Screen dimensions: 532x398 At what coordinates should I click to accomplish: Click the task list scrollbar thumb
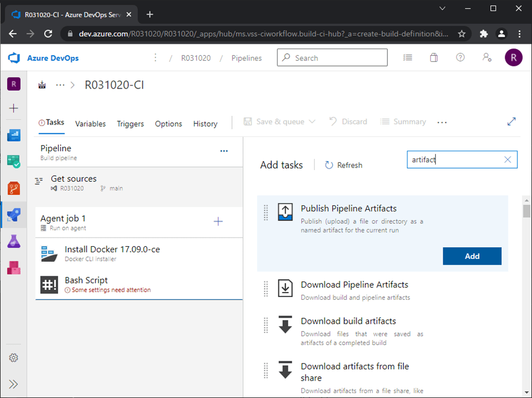click(x=526, y=210)
